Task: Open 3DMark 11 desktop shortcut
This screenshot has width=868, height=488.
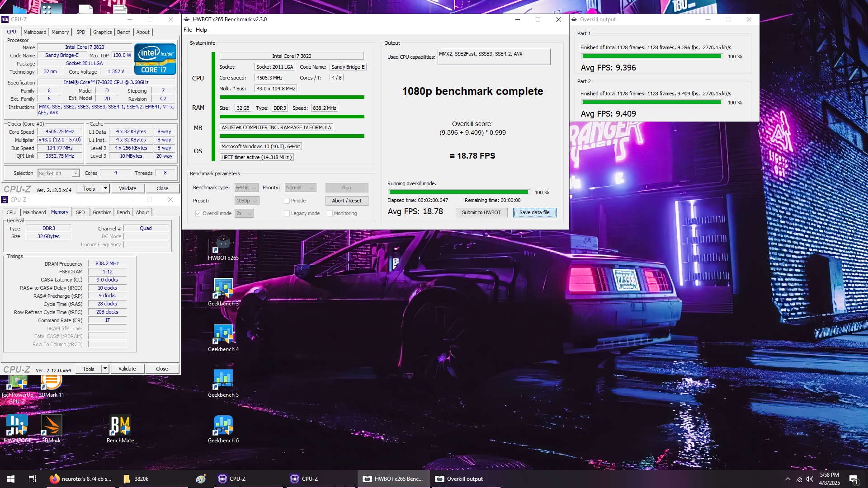Action: point(51,386)
